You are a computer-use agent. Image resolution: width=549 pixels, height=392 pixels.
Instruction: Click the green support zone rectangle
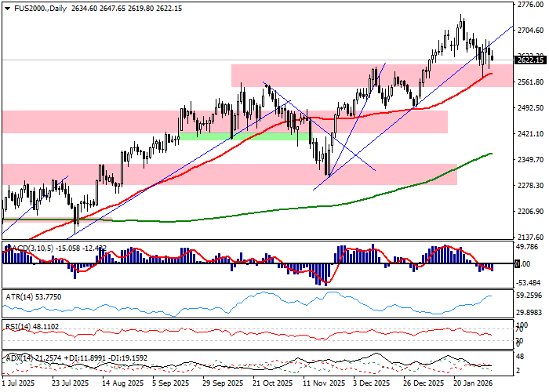point(243,136)
